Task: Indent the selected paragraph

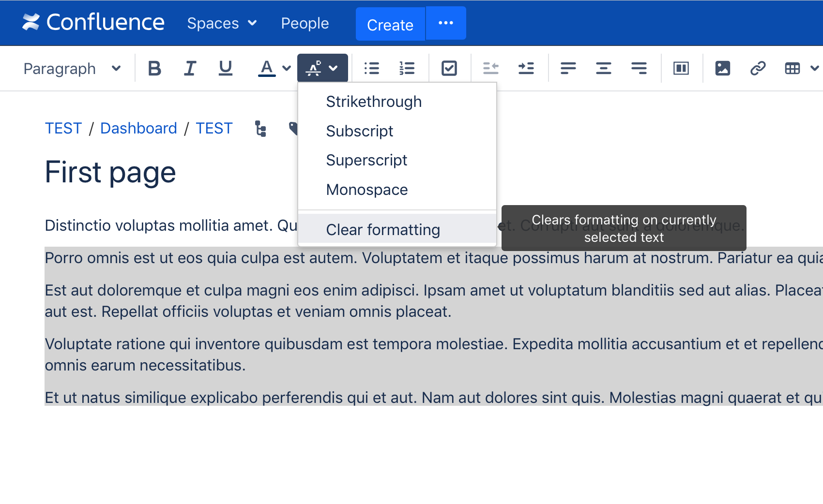Action: pos(526,68)
